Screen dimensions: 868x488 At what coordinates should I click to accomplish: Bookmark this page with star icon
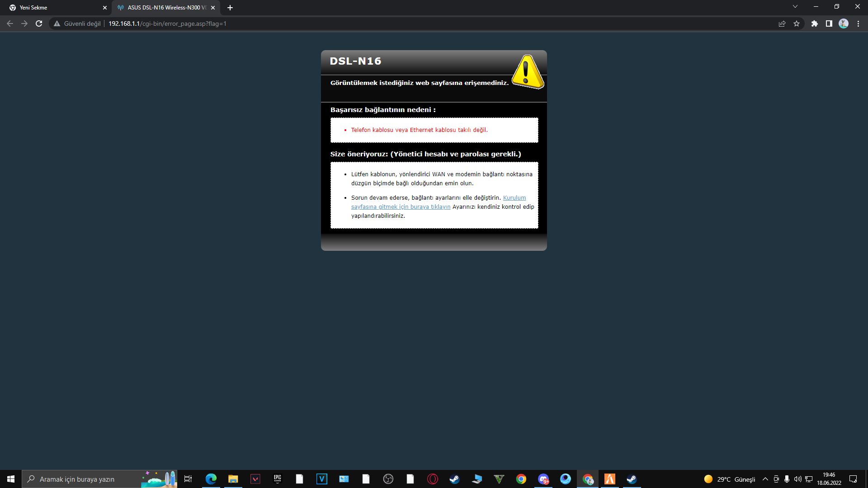pos(797,23)
